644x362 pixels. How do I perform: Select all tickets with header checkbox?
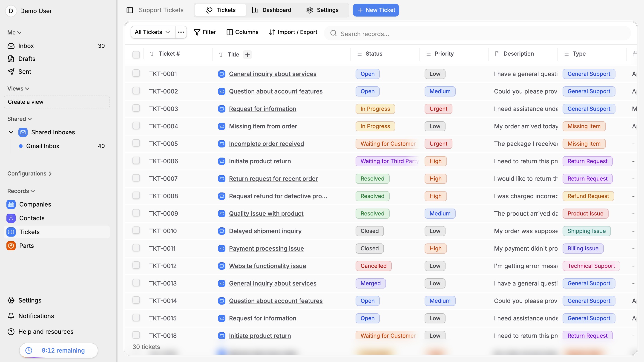point(136,55)
